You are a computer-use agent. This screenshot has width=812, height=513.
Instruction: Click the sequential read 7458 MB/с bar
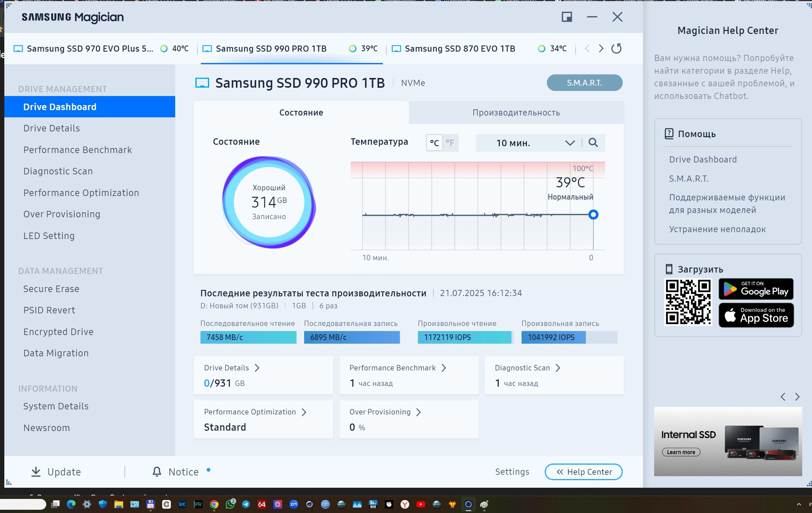248,337
